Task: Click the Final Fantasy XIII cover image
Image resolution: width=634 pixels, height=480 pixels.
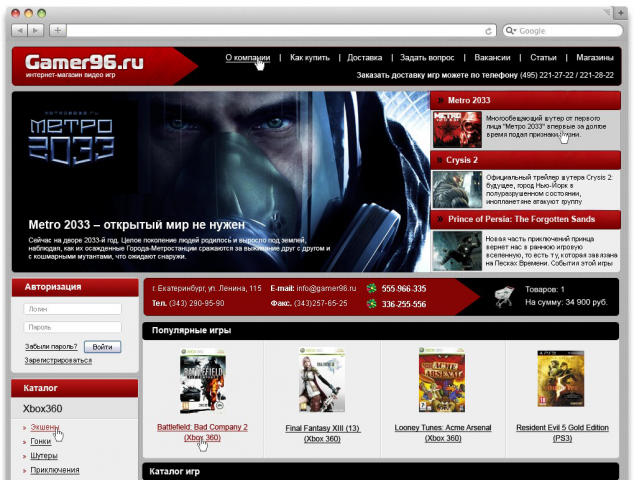Action: click(x=322, y=379)
